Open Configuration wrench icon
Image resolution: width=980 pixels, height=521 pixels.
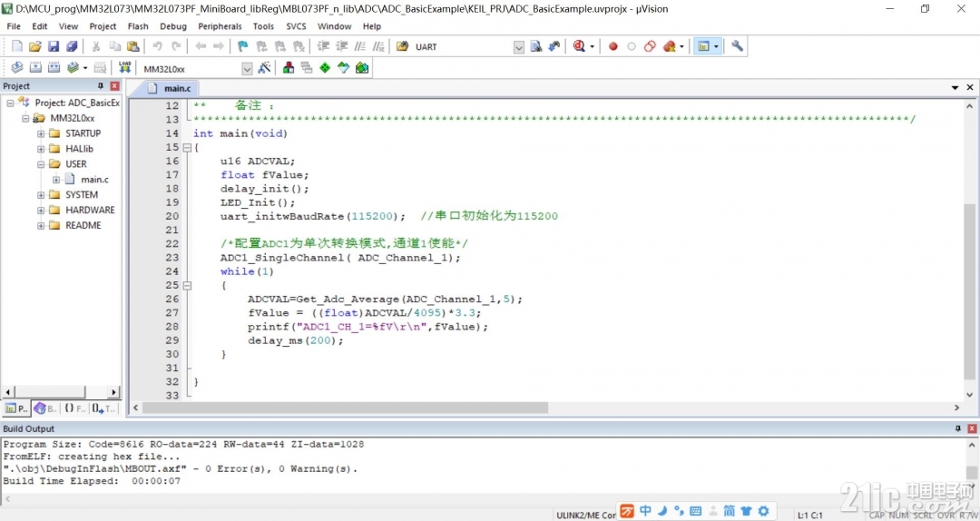point(737,46)
